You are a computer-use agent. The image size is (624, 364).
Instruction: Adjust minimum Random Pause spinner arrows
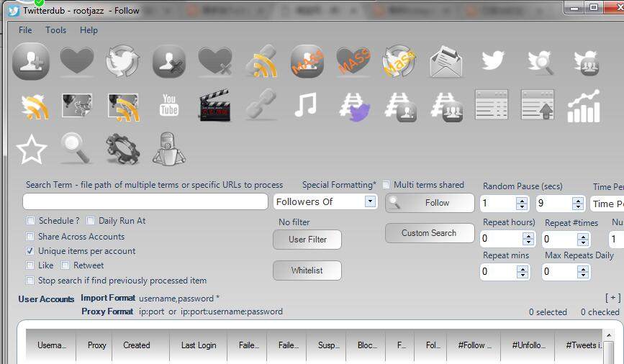click(522, 204)
